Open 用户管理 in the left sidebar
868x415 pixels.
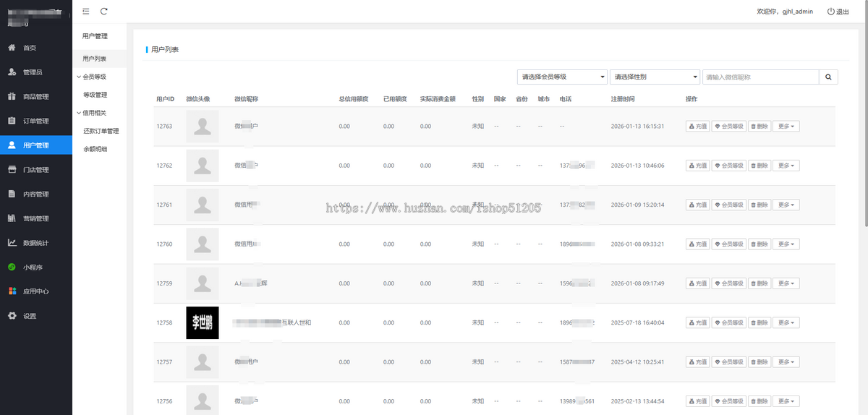pyautogui.click(x=36, y=145)
